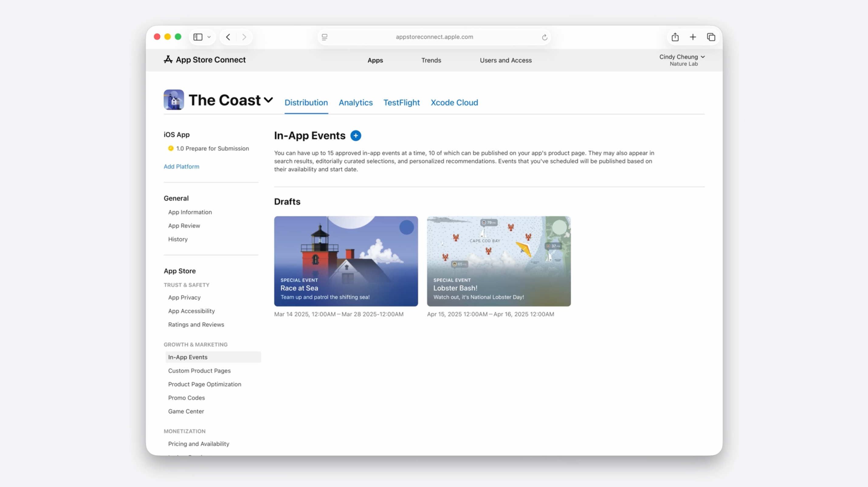Image resolution: width=868 pixels, height=487 pixels.
Task: Click the blue add In-App Event plus icon
Action: coord(356,136)
